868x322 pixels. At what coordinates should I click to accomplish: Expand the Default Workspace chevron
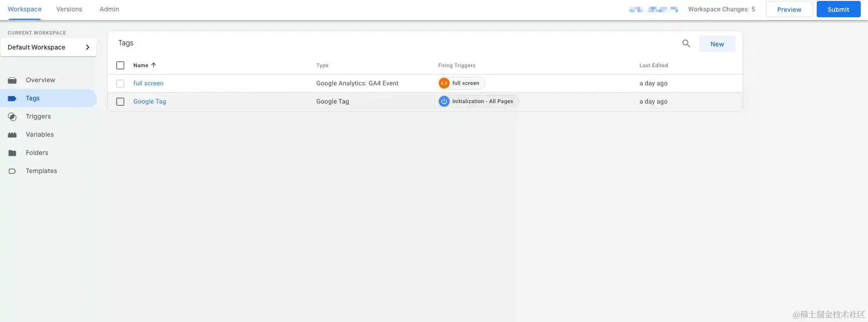click(88, 47)
